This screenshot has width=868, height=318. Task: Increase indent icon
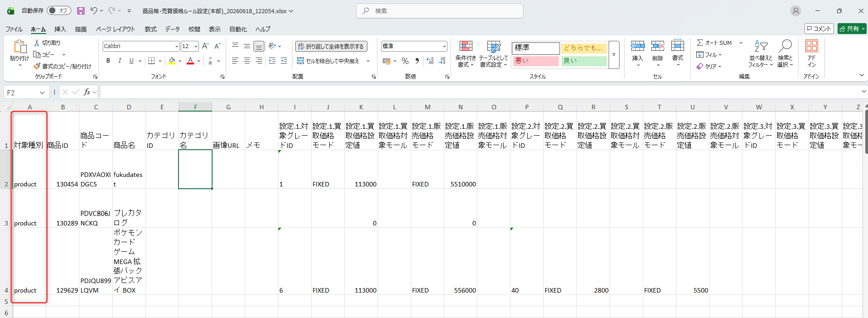click(x=284, y=61)
